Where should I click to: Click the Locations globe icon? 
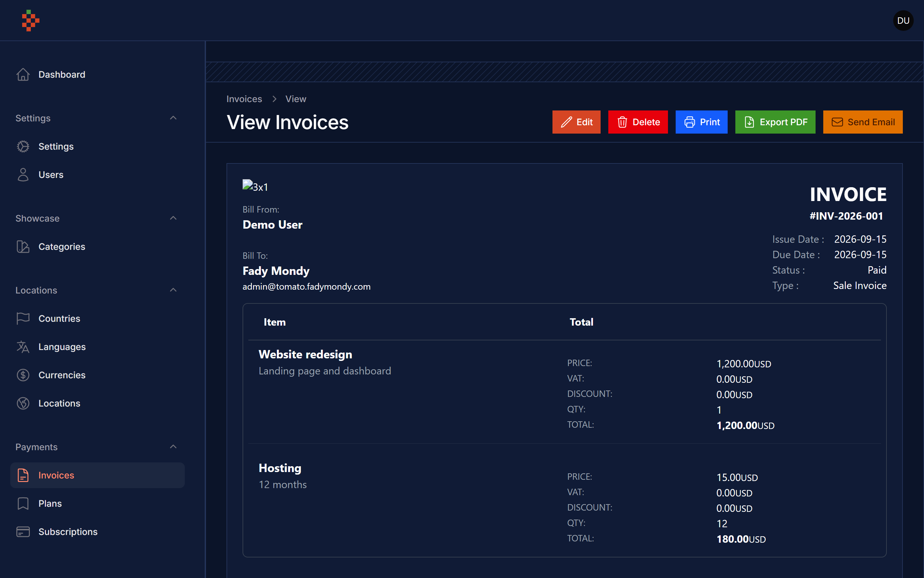tap(23, 403)
